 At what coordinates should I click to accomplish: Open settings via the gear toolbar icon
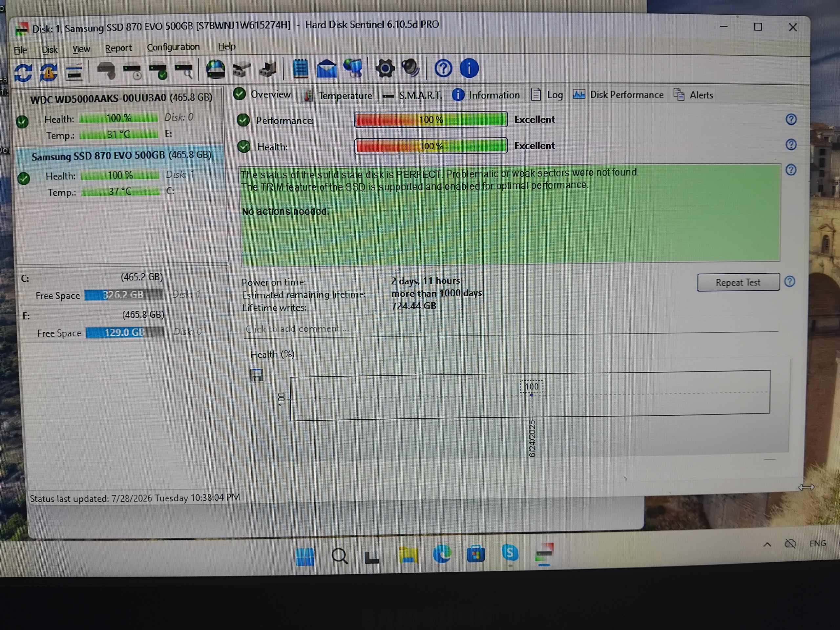(385, 69)
